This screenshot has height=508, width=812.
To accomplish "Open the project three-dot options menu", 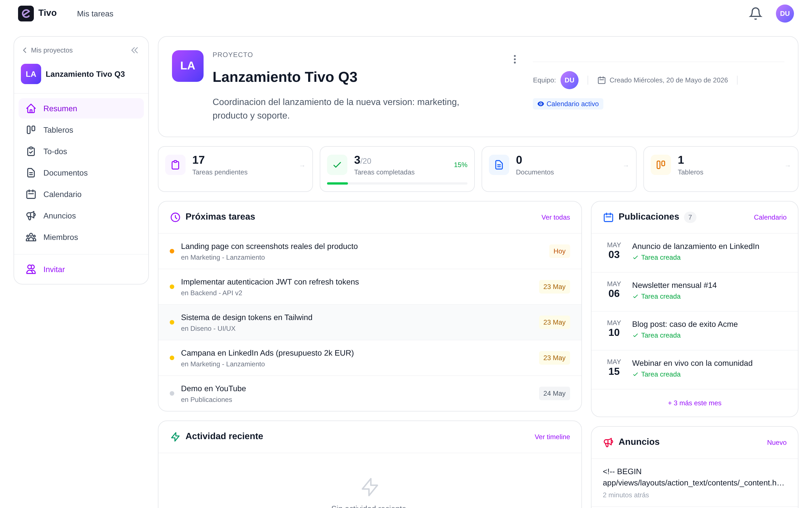I will pos(514,60).
